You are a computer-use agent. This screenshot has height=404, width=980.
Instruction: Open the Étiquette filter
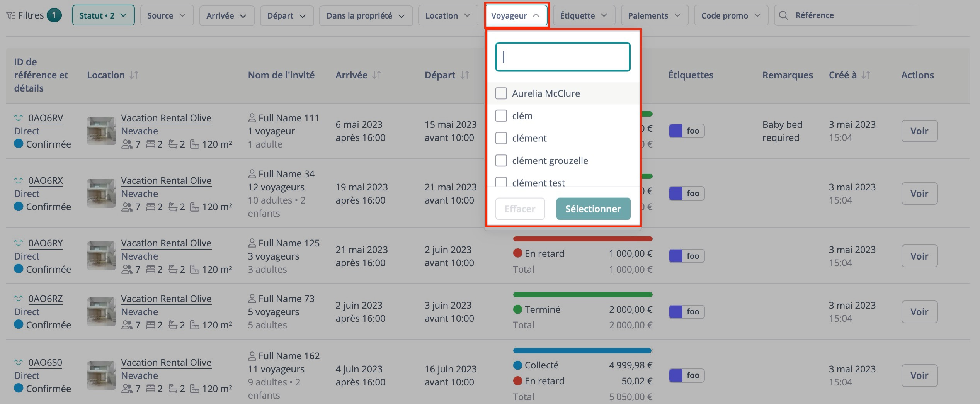(584, 15)
